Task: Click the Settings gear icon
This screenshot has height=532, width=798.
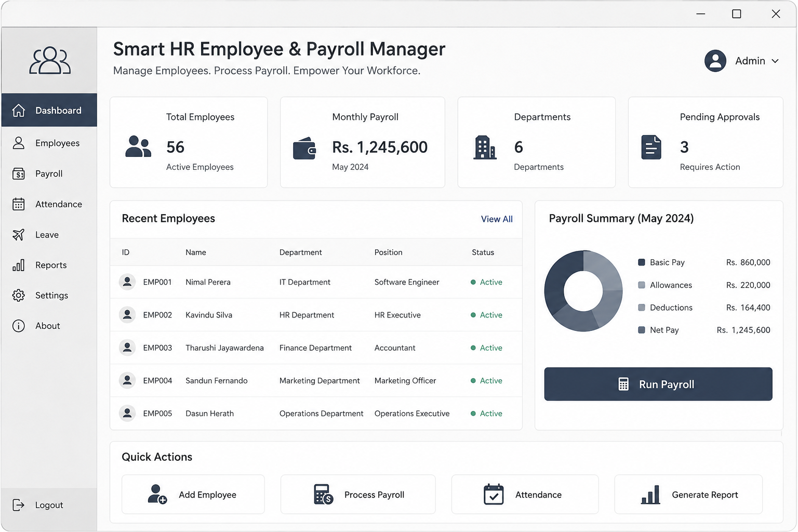Action: click(19, 295)
